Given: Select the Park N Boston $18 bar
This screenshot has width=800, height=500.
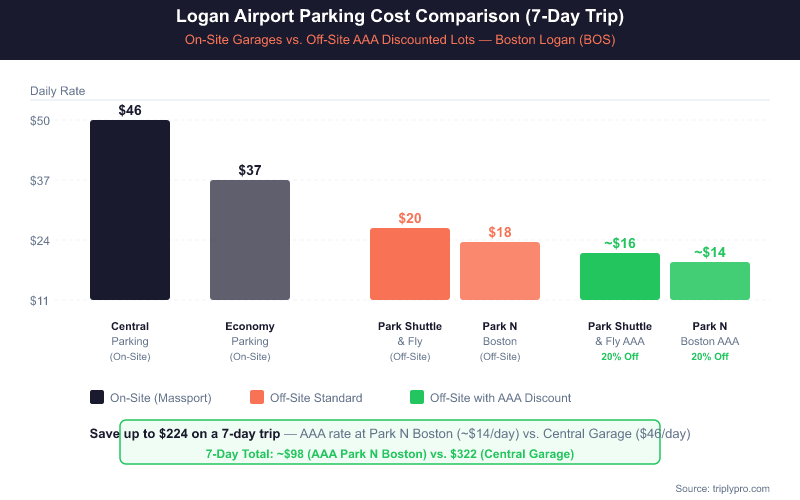Looking at the screenshot, I should (500, 271).
